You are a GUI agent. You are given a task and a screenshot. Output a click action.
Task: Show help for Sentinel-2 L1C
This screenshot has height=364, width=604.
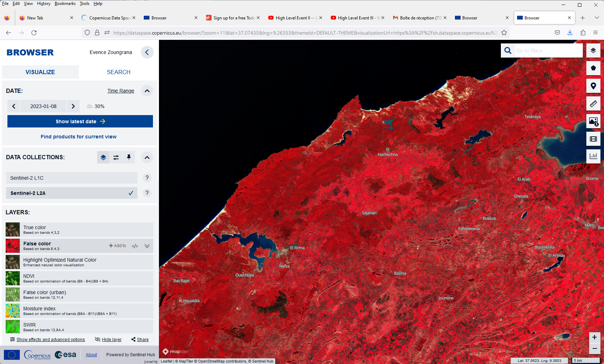pyautogui.click(x=147, y=178)
